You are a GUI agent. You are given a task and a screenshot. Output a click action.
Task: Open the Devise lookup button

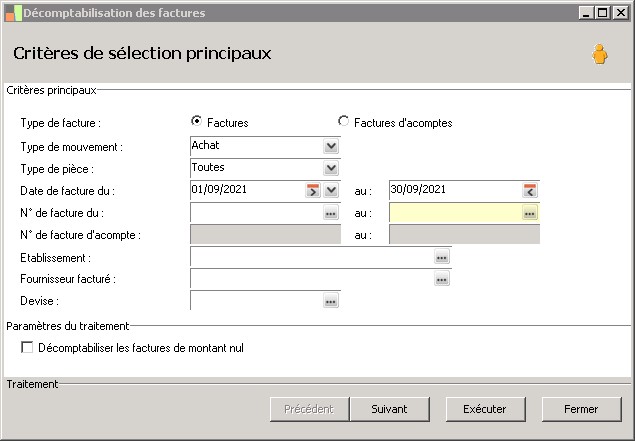click(x=331, y=301)
